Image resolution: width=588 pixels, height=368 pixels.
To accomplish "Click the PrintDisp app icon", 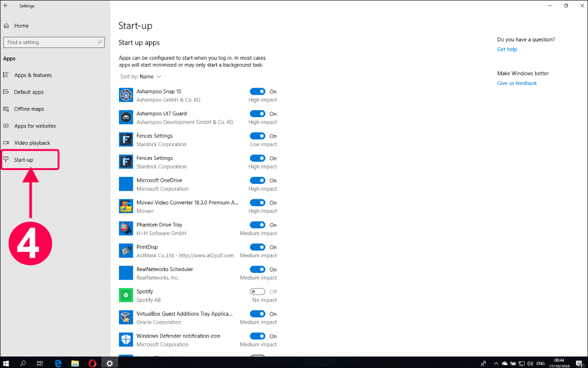I will [x=126, y=251].
